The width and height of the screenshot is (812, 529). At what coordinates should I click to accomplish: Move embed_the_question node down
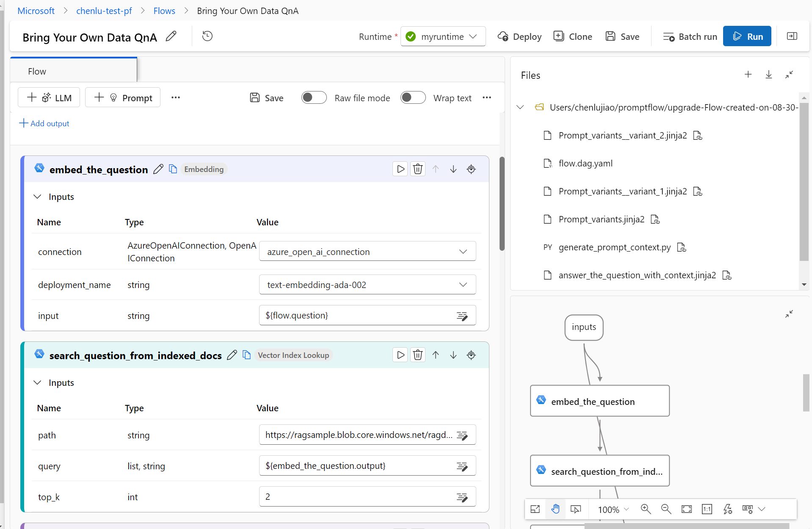(x=453, y=169)
